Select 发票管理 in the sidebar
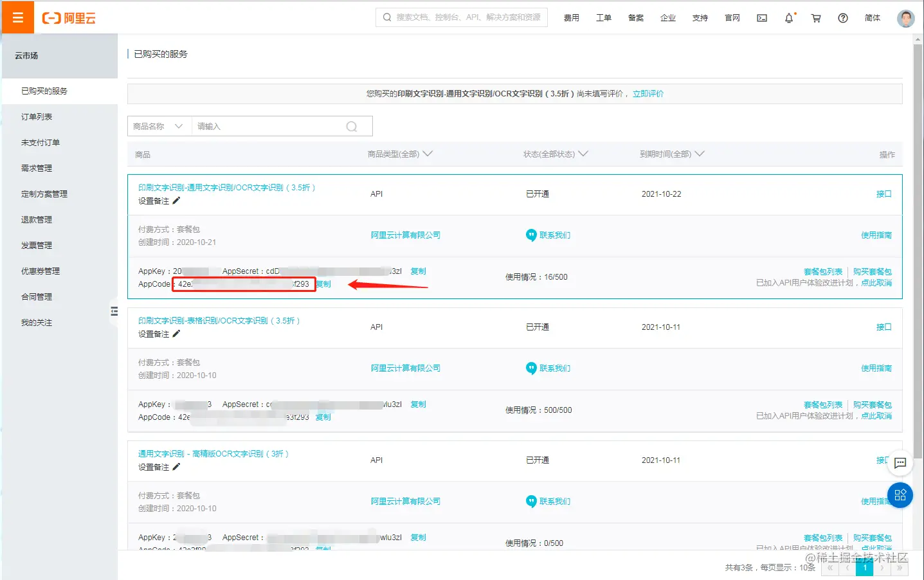 tap(60, 246)
